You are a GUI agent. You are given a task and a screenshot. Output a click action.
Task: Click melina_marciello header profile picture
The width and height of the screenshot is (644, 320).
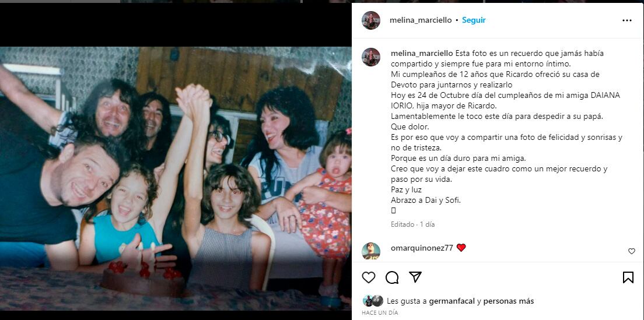371,20
